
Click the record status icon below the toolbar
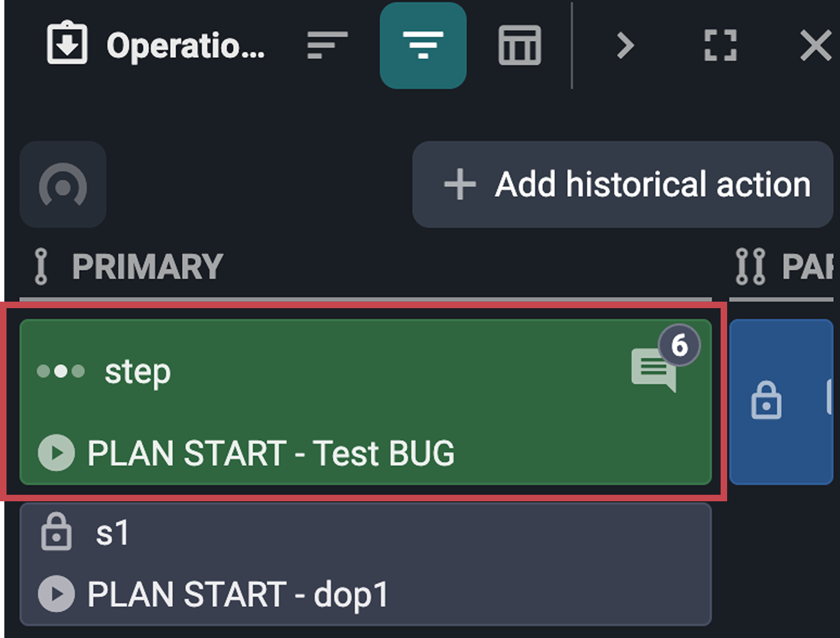pos(62,185)
